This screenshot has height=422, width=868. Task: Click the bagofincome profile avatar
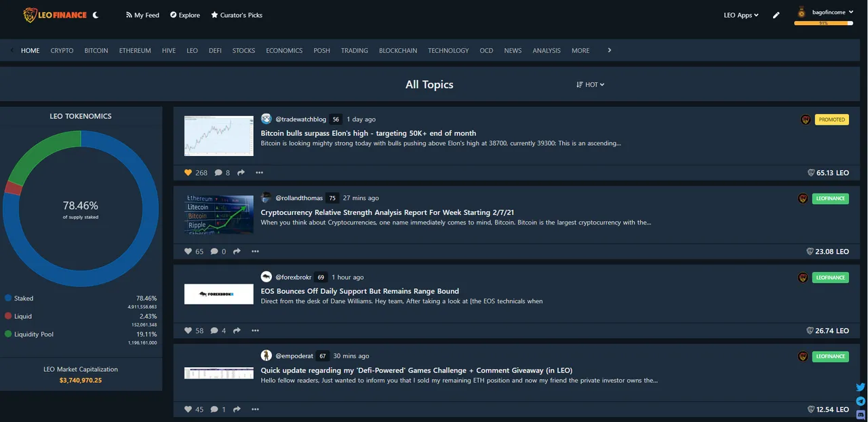pos(801,12)
